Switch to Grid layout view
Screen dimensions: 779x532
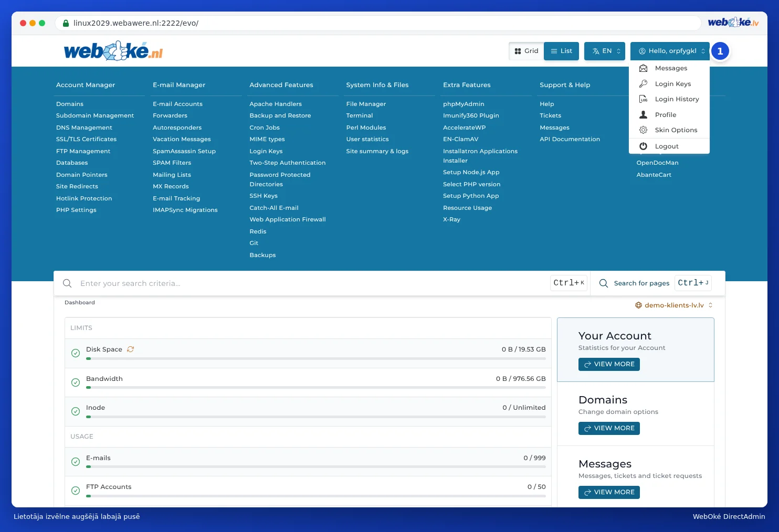click(x=527, y=51)
